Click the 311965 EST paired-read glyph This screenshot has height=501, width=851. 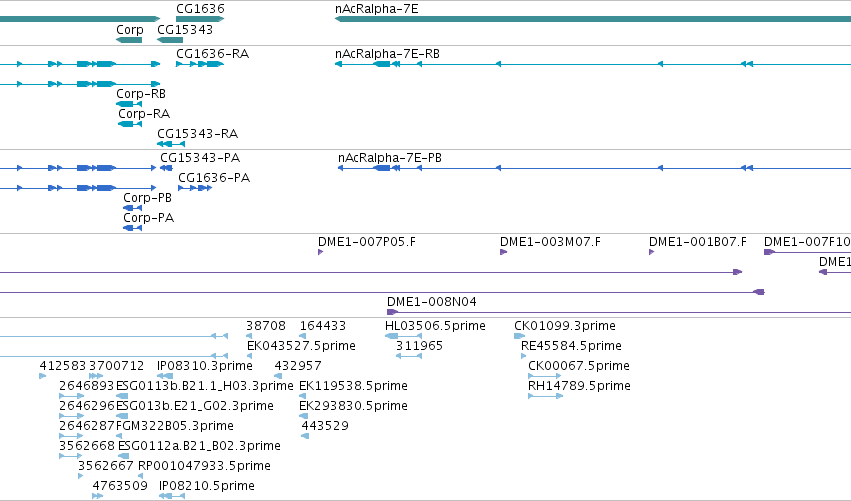point(409,356)
